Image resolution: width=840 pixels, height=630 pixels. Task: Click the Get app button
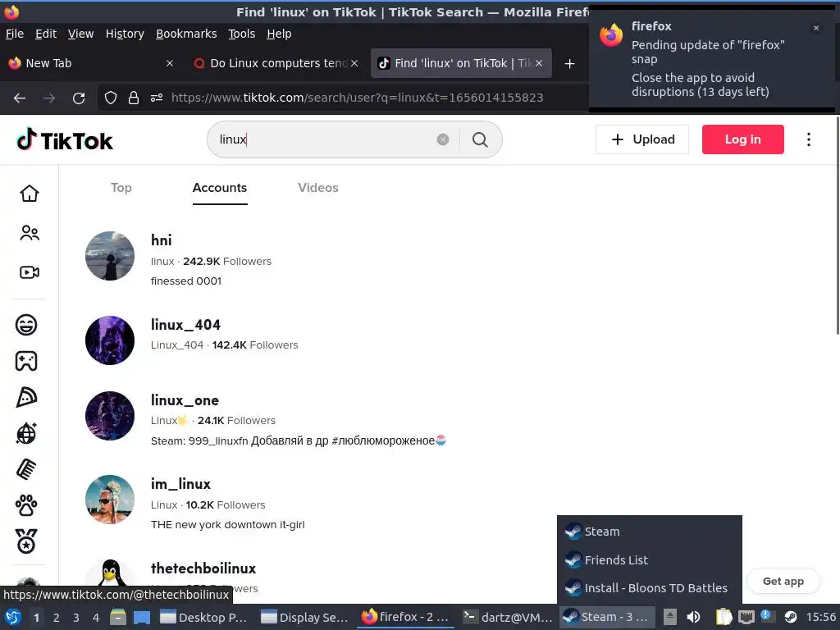(783, 582)
